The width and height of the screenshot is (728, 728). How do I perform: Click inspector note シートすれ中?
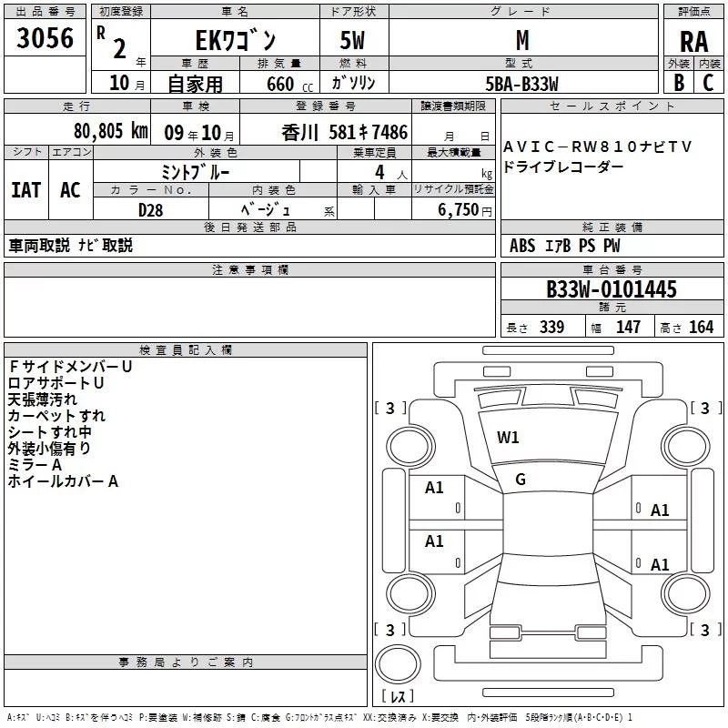click(x=50, y=431)
